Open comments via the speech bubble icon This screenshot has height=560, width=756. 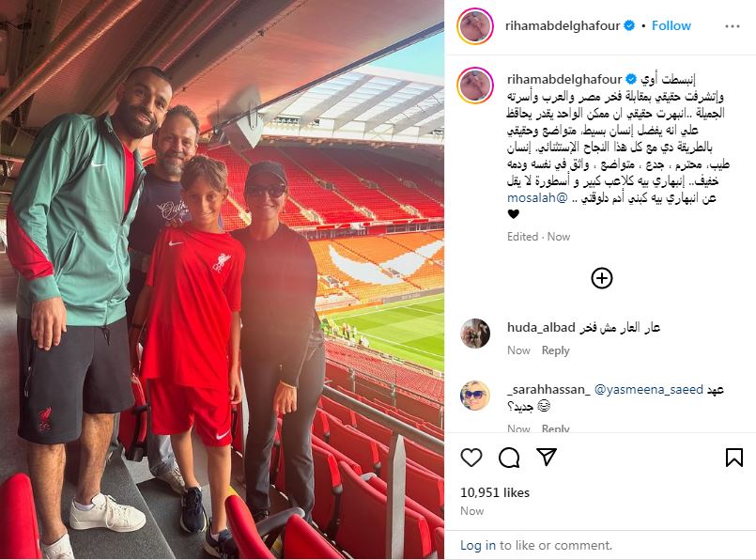click(509, 458)
